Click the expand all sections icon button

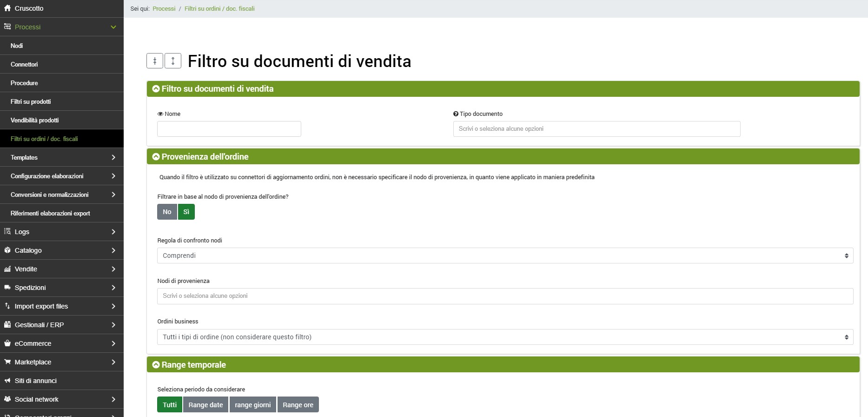click(x=173, y=61)
